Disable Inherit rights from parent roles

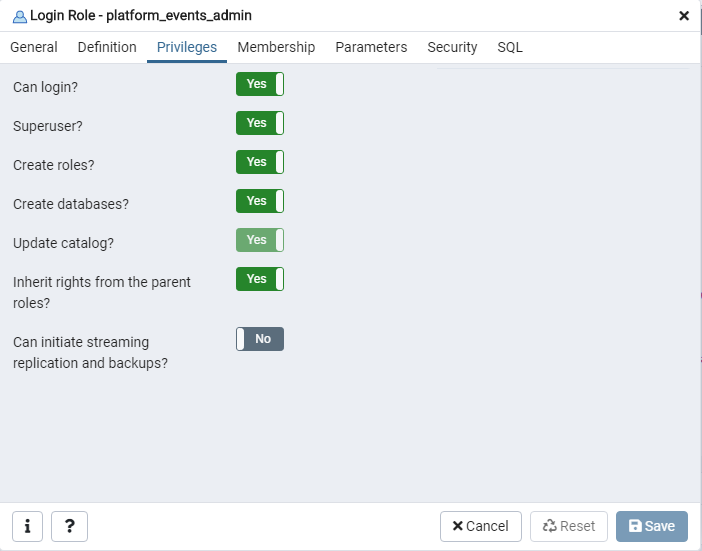(x=260, y=279)
